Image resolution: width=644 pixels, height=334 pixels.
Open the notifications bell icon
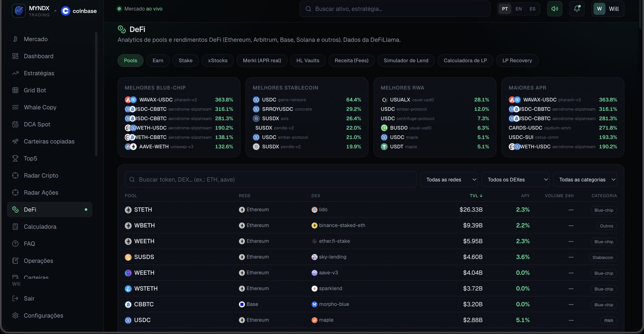pos(577,9)
